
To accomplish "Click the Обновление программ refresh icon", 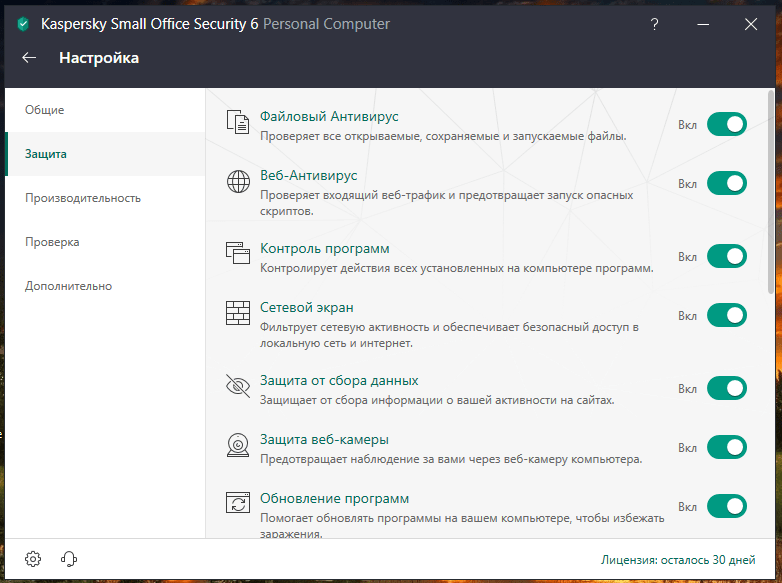I will tap(238, 503).
